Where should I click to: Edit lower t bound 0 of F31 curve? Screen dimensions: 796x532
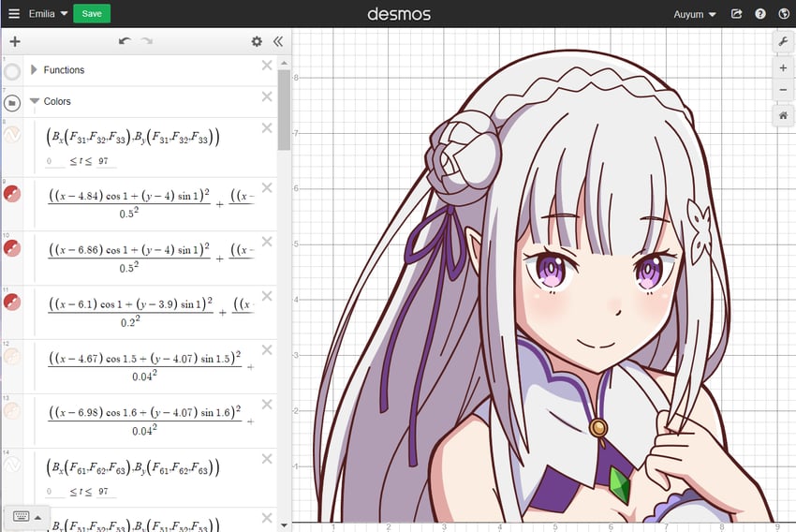(x=55, y=161)
